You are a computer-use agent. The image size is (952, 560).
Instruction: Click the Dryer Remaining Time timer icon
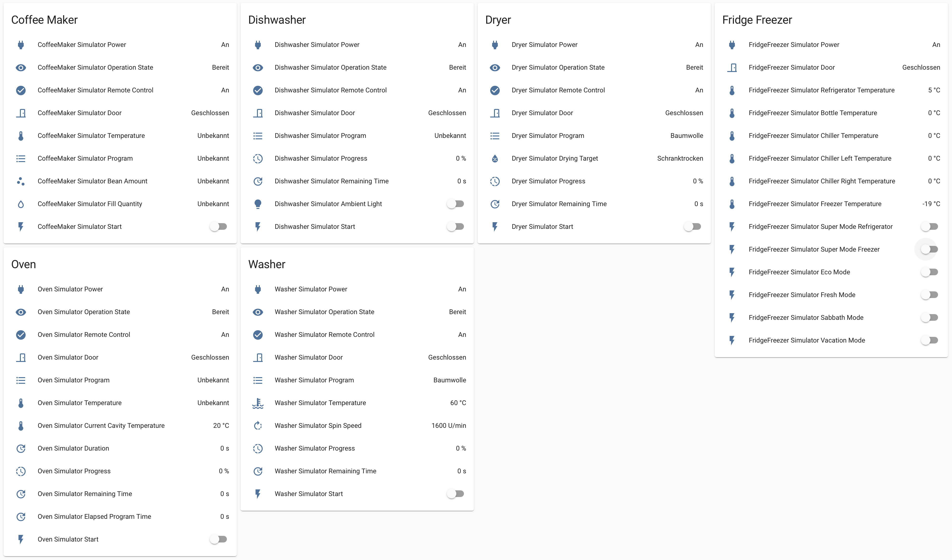(495, 204)
